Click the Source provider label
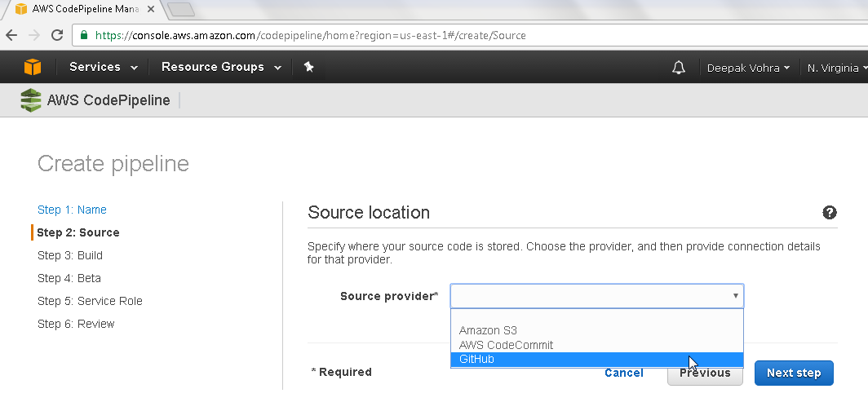 (389, 297)
